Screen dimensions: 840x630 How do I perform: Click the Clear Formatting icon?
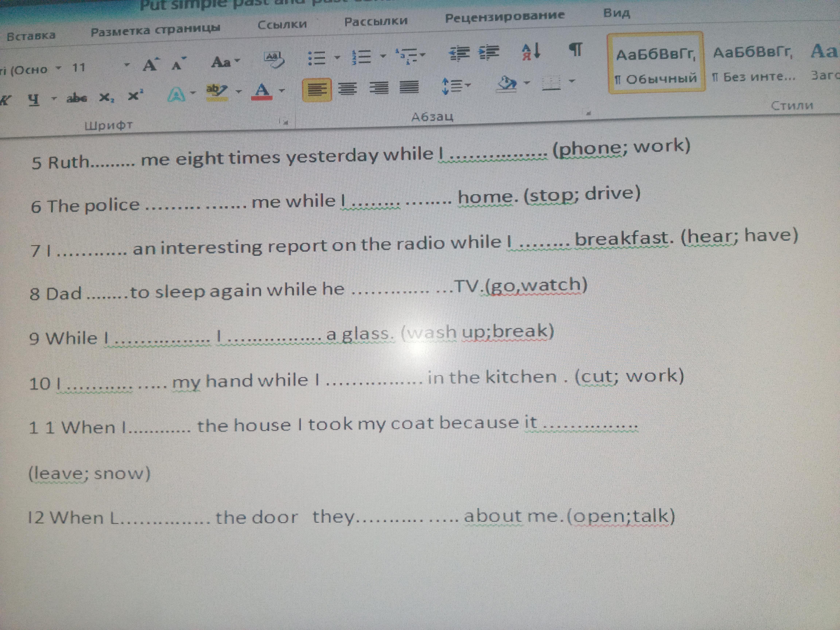click(274, 60)
